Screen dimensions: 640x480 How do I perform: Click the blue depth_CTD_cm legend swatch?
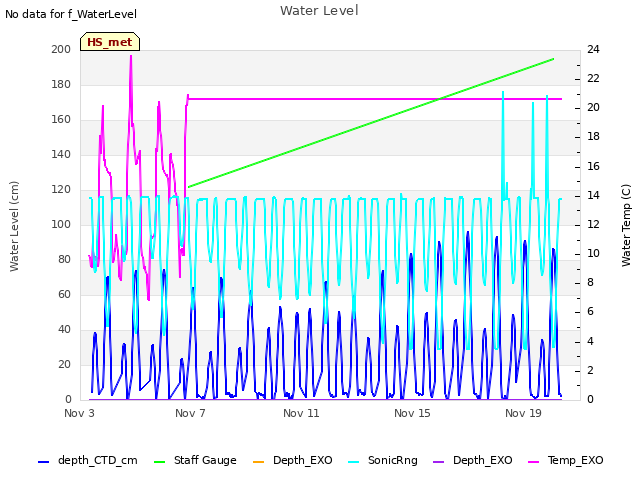(x=43, y=462)
